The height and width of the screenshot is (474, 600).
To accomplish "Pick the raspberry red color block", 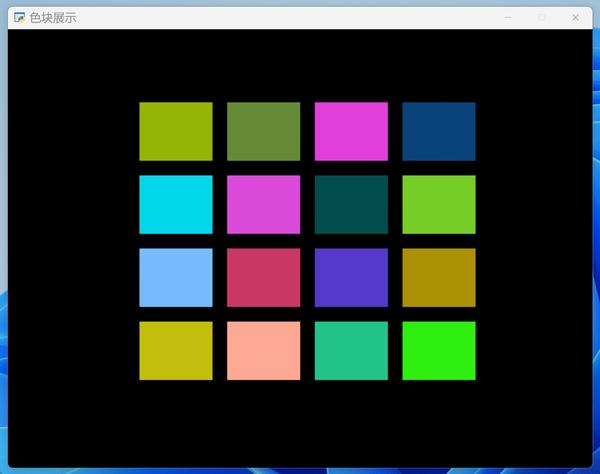I will point(263,277).
